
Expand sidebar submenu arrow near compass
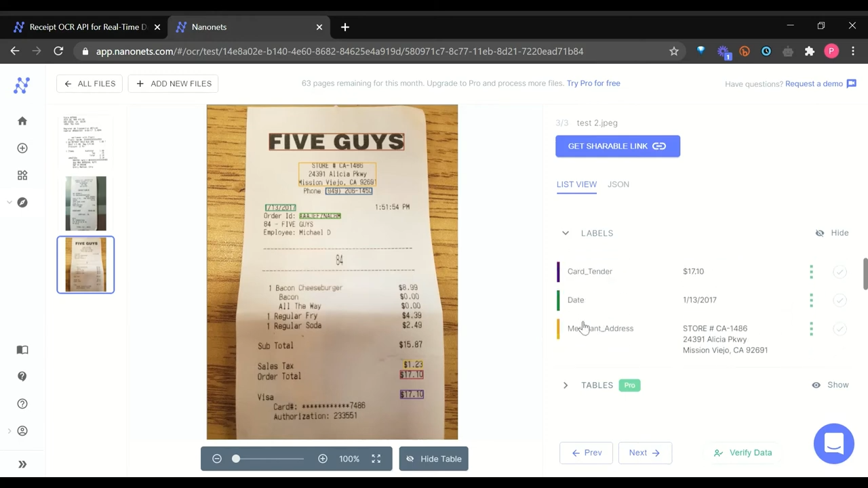9,202
